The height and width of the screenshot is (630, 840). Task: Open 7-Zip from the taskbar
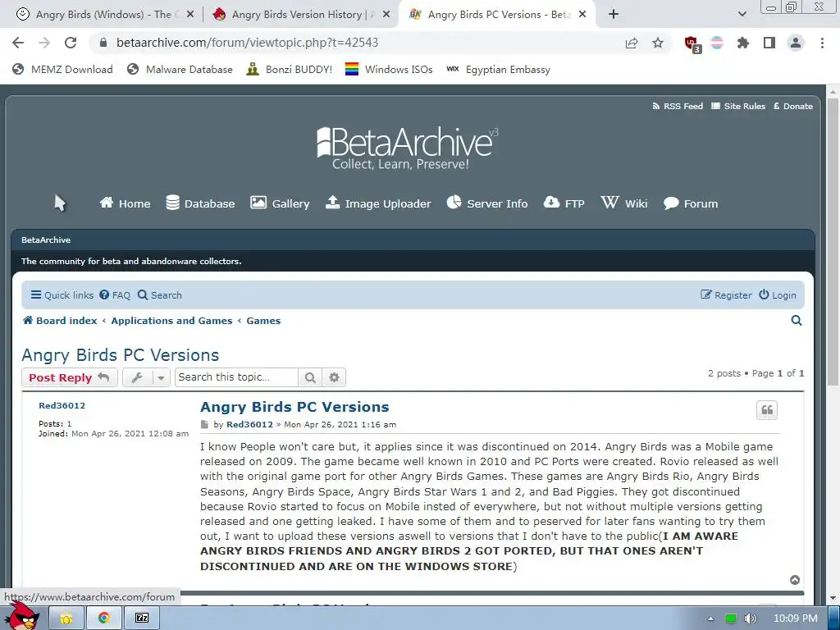tap(141, 619)
